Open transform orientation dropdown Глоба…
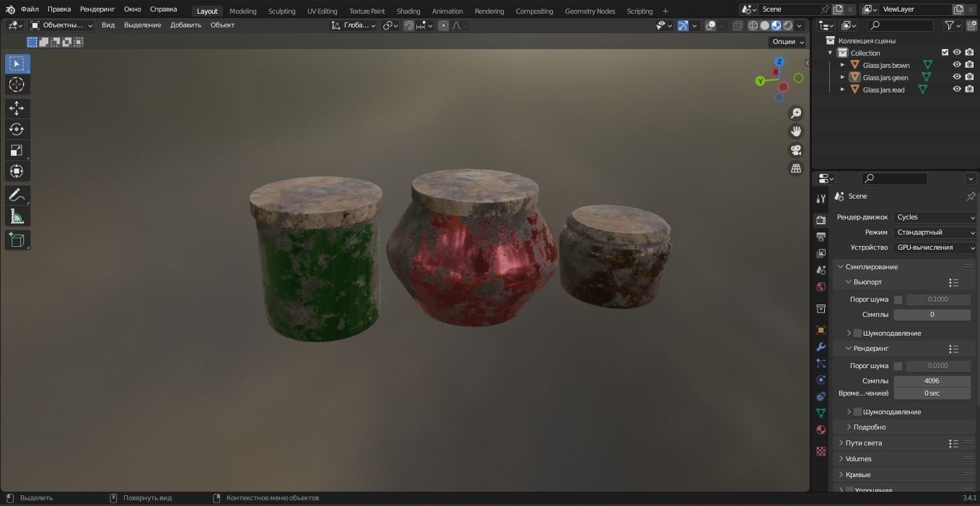This screenshot has width=980, height=506. coord(354,25)
